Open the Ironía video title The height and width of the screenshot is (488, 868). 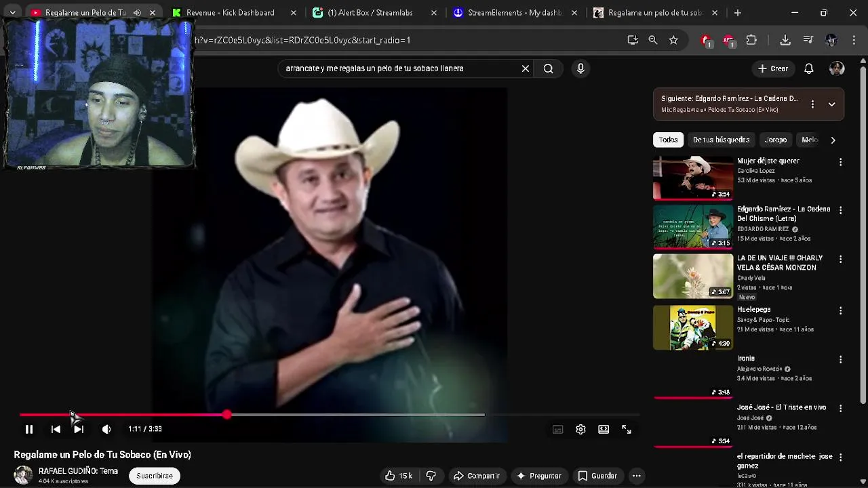point(746,359)
